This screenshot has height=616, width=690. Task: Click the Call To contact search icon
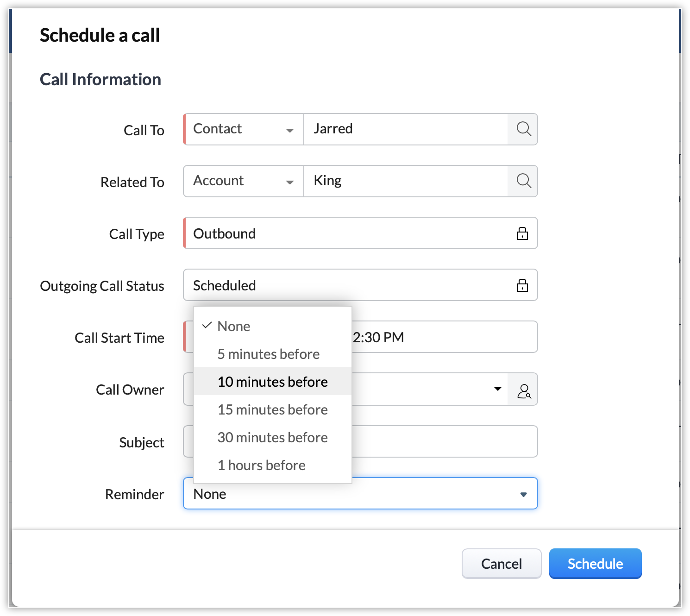(523, 129)
